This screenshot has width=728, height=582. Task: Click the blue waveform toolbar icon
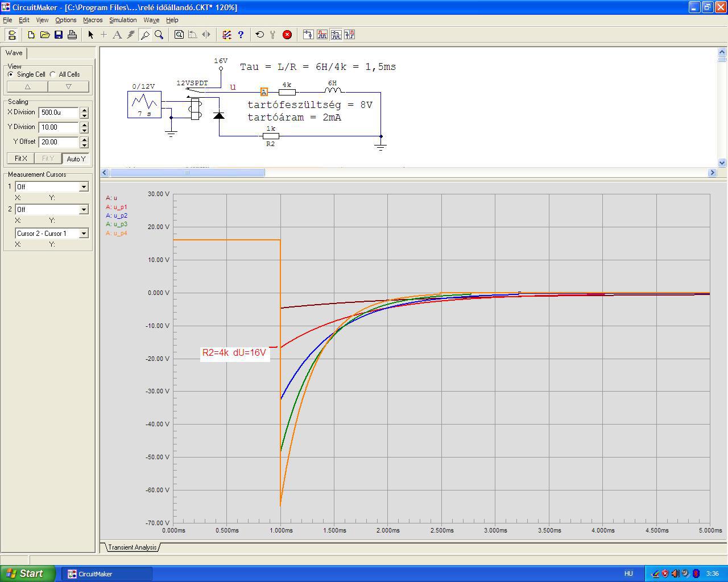336,35
